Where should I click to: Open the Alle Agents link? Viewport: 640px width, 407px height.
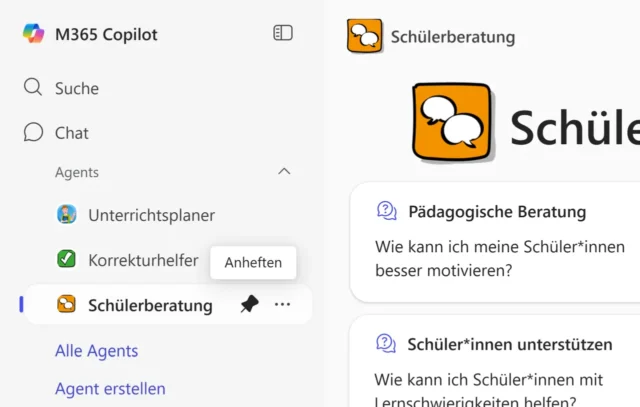point(96,351)
